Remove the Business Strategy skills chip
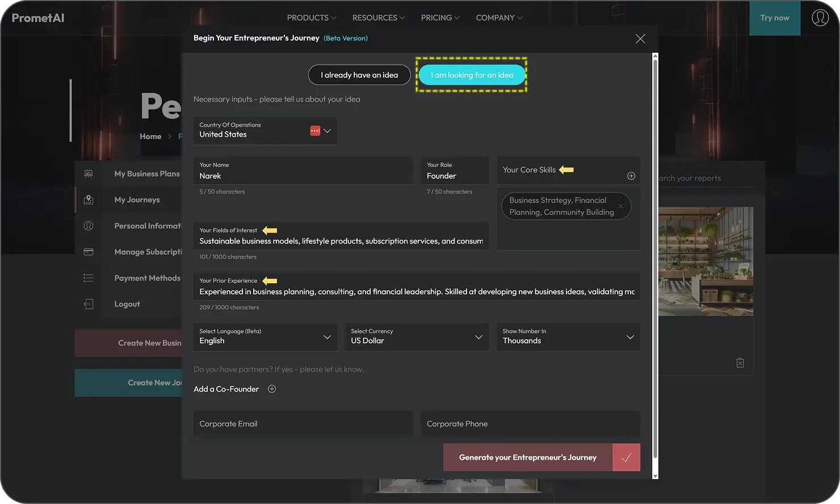This screenshot has width=840, height=504. [621, 206]
